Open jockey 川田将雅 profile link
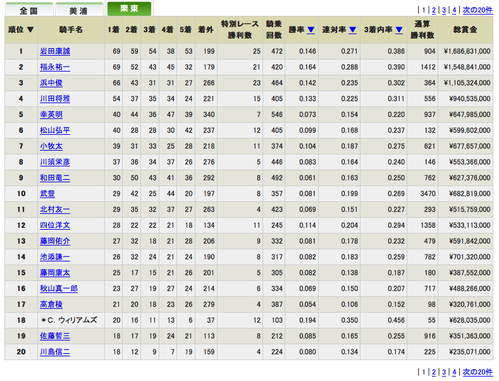 click(x=55, y=99)
